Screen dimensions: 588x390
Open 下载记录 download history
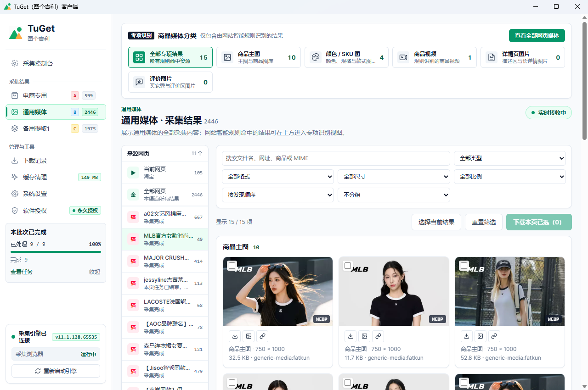click(x=56, y=161)
